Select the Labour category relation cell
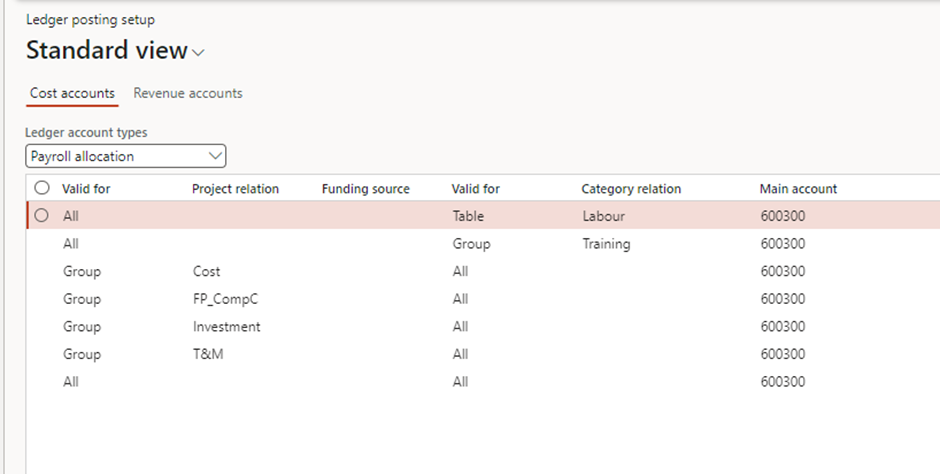Screen dimensions: 940x474 click(x=604, y=216)
